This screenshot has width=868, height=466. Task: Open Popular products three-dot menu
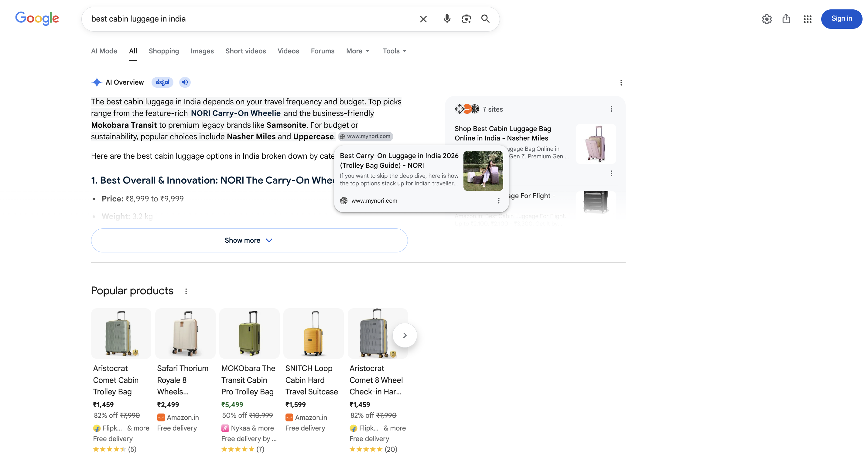click(x=186, y=291)
